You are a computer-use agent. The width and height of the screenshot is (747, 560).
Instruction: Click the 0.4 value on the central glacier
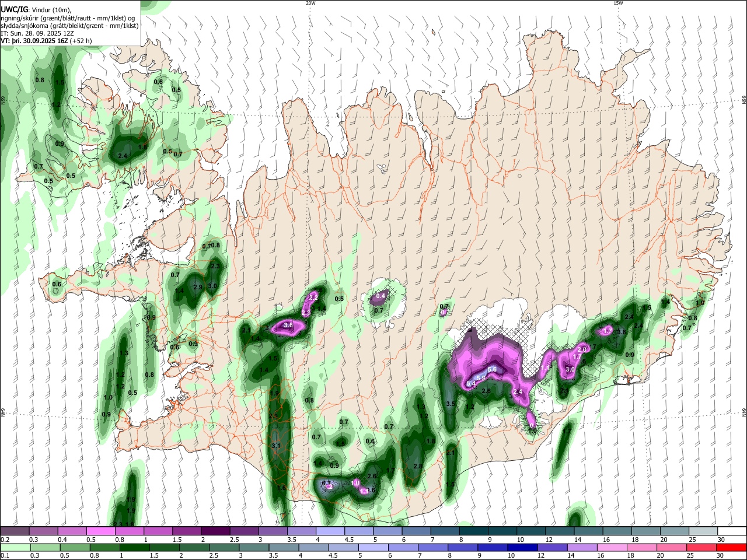click(381, 296)
